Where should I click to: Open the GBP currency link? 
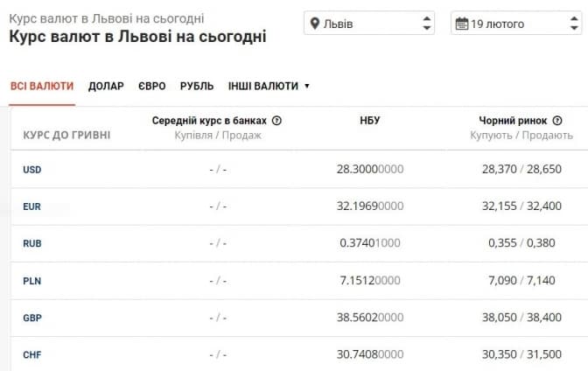point(32,318)
